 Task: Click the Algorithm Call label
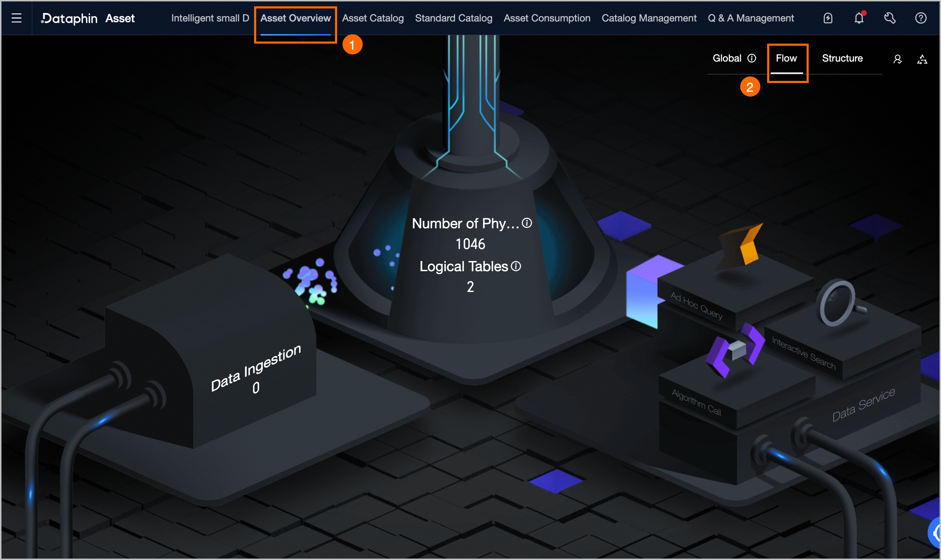[x=696, y=402]
